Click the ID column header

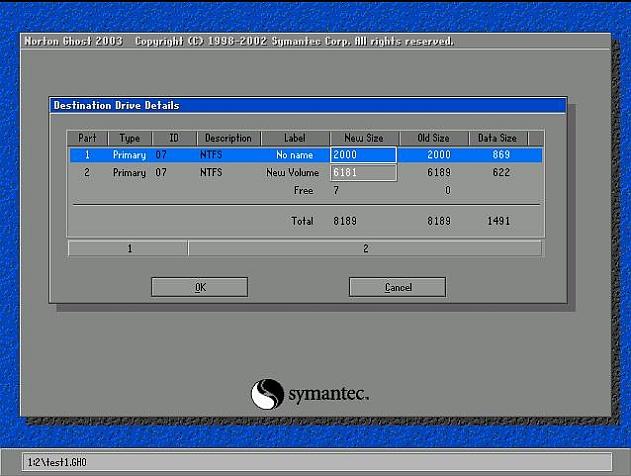point(174,138)
